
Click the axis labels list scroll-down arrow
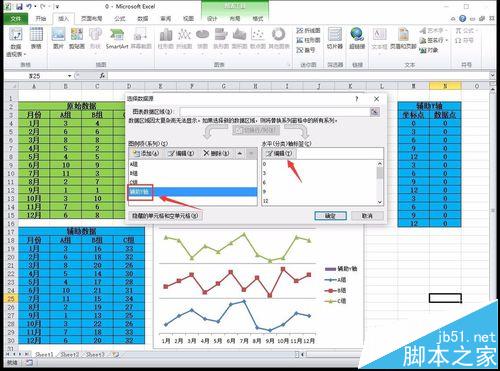(380, 202)
